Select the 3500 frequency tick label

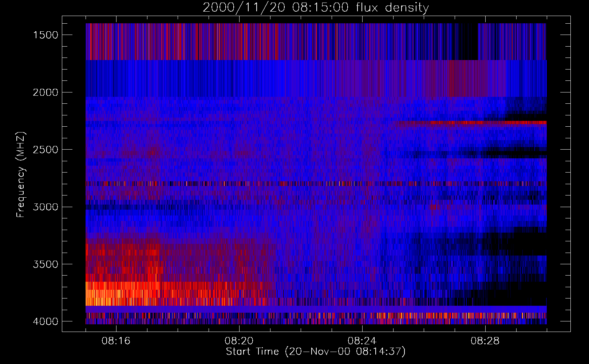tap(46, 264)
